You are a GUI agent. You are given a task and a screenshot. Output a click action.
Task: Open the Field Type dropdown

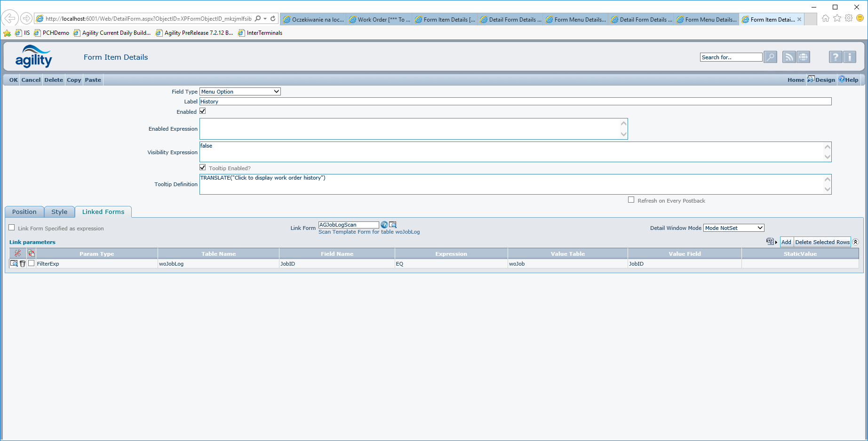240,92
